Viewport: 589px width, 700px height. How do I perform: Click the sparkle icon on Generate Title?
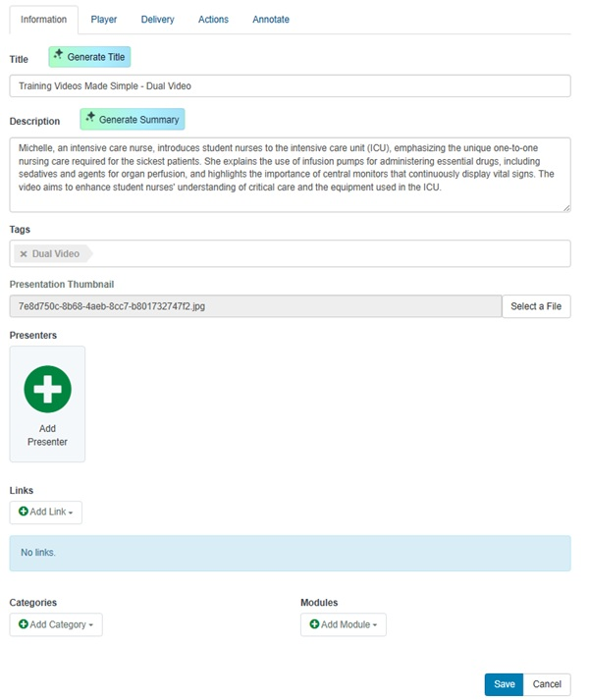tap(59, 56)
